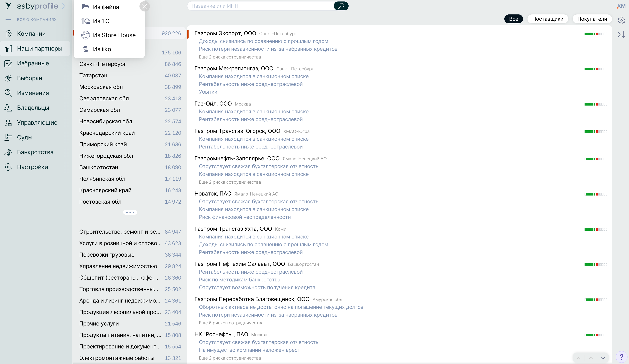629x364 pixels.
Task: Select Из 1С import option
Action: click(x=101, y=21)
